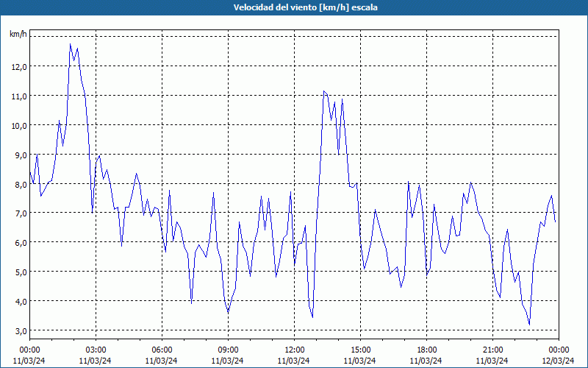
Task: Click the lowest point of the wind line
Action: click(x=529, y=325)
